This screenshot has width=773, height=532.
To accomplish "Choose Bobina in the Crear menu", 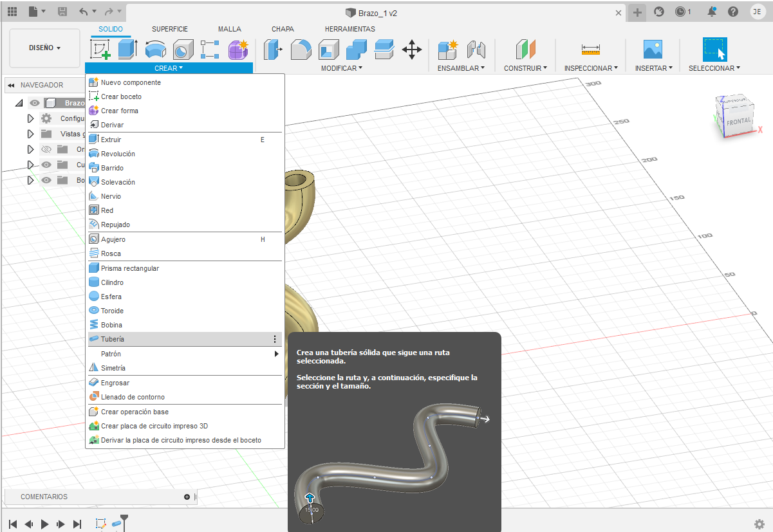I will [185, 325].
